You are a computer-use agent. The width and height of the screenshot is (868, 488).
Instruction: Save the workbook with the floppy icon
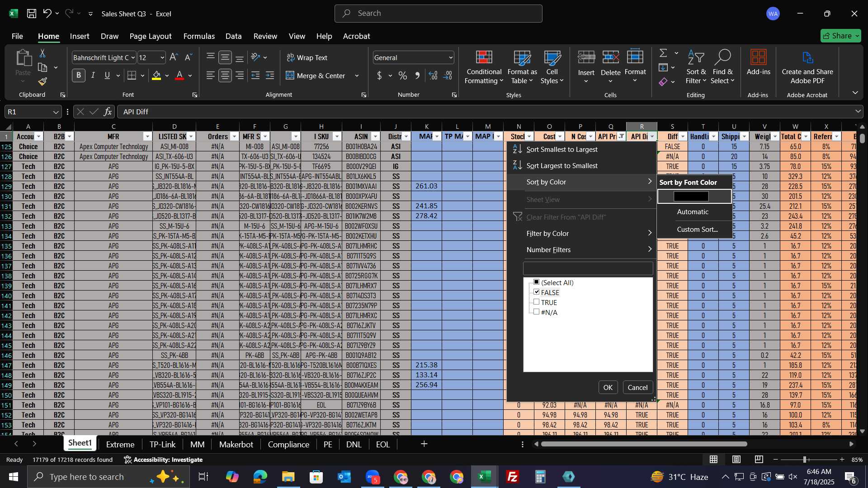click(32, 14)
